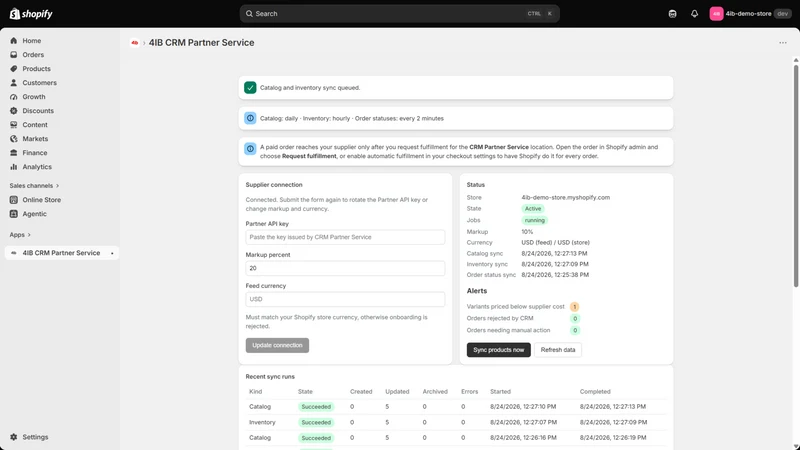Open the notifications bell
The width and height of the screenshot is (800, 450).
click(694, 14)
